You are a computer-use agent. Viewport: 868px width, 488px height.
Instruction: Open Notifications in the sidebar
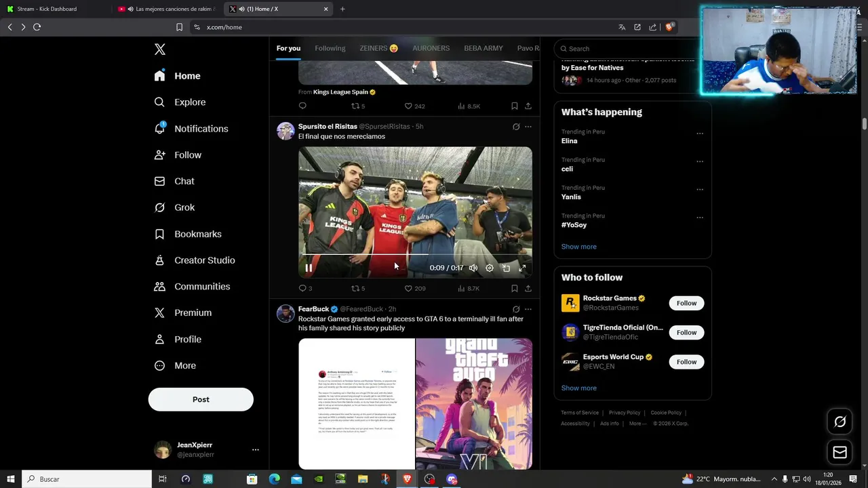191,129
